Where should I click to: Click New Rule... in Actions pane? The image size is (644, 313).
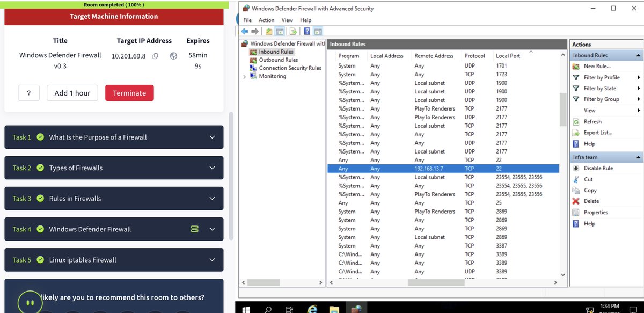pos(597,67)
